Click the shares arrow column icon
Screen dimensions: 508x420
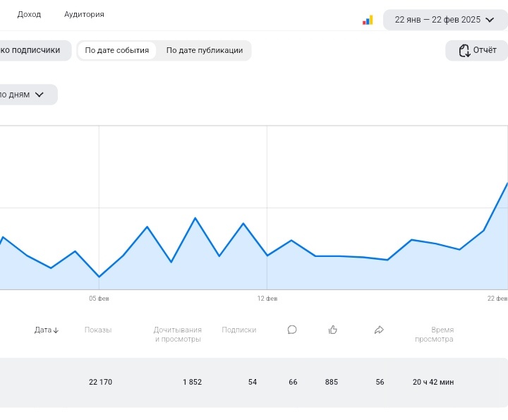[379, 330]
